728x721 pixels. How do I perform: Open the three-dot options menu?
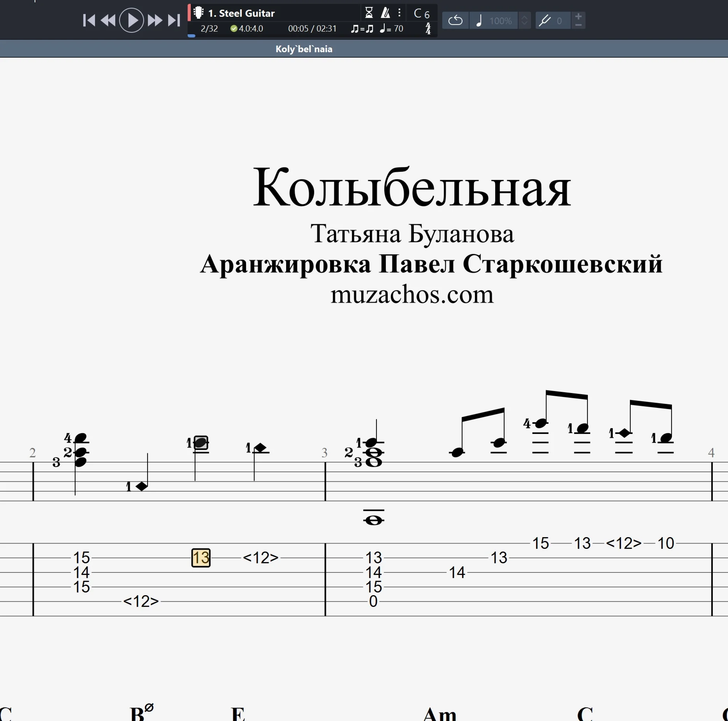pos(399,13)
